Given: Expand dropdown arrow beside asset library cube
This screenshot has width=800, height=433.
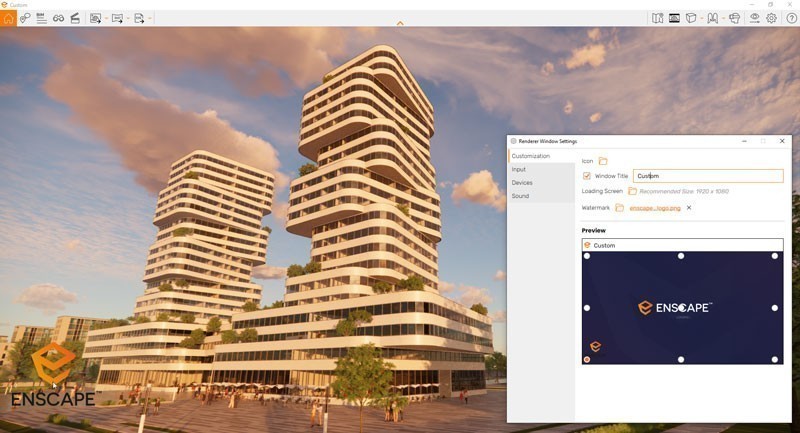Looking at the screenshot, I should (x=702, y=18).
